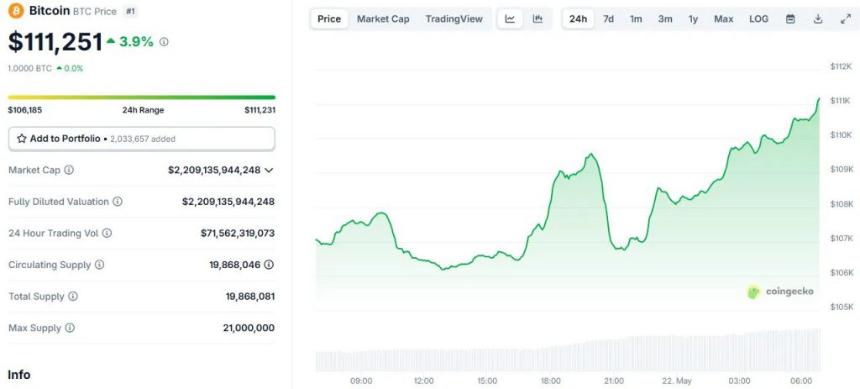This screenshot has height=389, width=860.
Task: Choose the 1y time range
Action: point(693,19)
